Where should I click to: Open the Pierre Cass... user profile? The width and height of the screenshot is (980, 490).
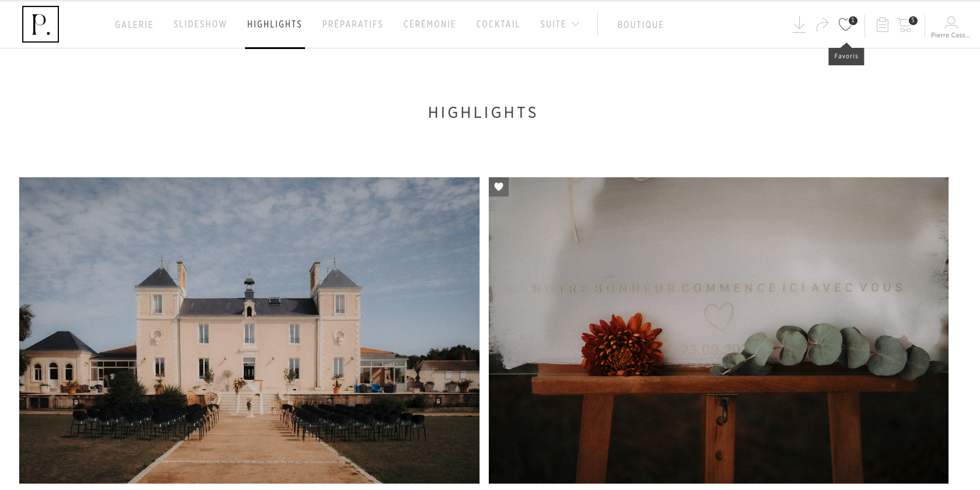coord(951,27)
